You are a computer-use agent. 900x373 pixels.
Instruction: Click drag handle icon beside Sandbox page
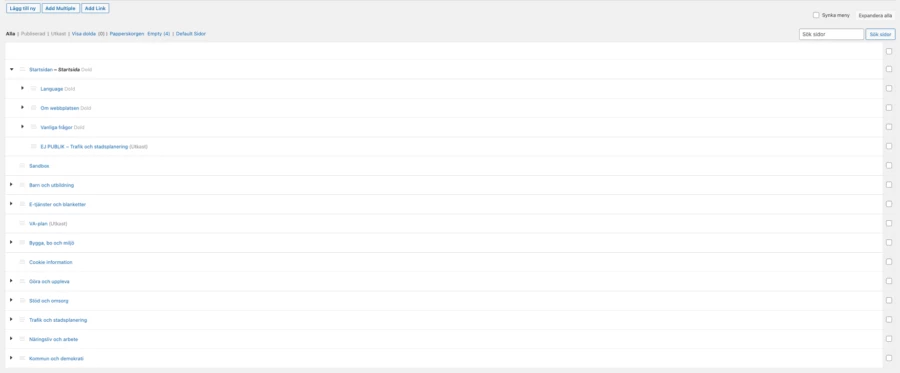point(22,165)
